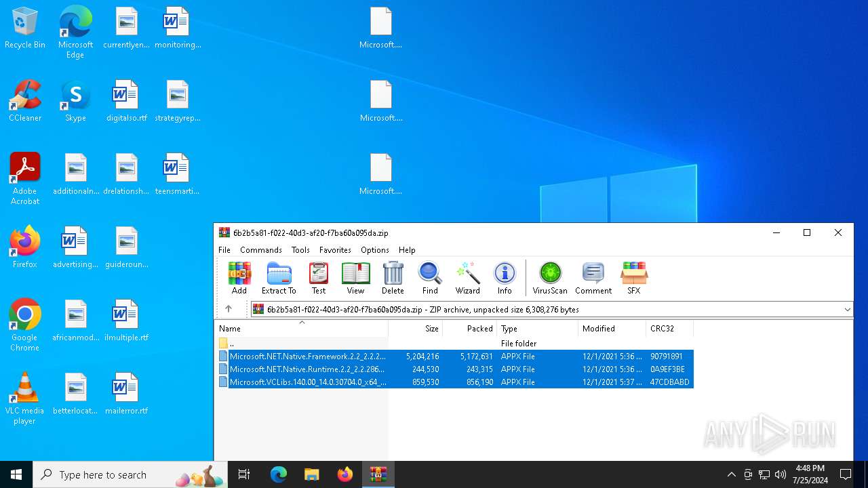
Task: Open the Options menu
Action: pos(375,250)
